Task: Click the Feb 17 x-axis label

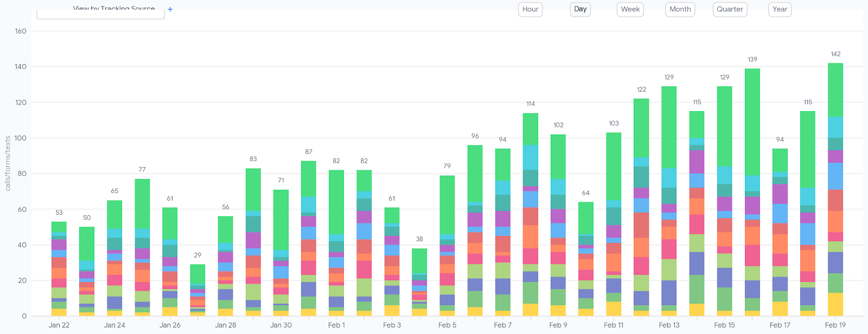Action: tap(780, 325)
